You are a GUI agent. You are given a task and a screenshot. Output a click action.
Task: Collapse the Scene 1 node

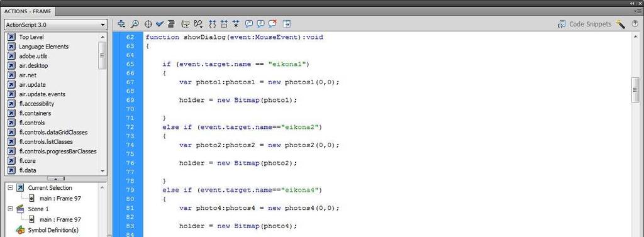click(x=10, y=209)
